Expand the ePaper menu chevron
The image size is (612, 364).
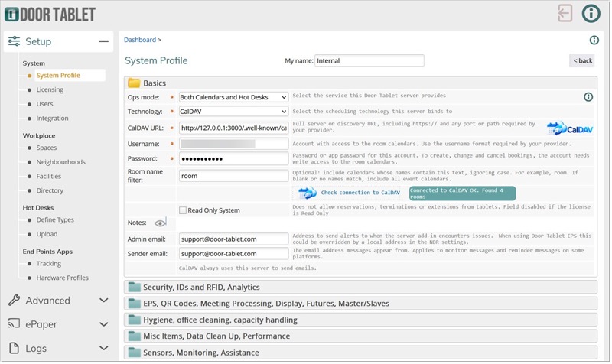[103, 323]
